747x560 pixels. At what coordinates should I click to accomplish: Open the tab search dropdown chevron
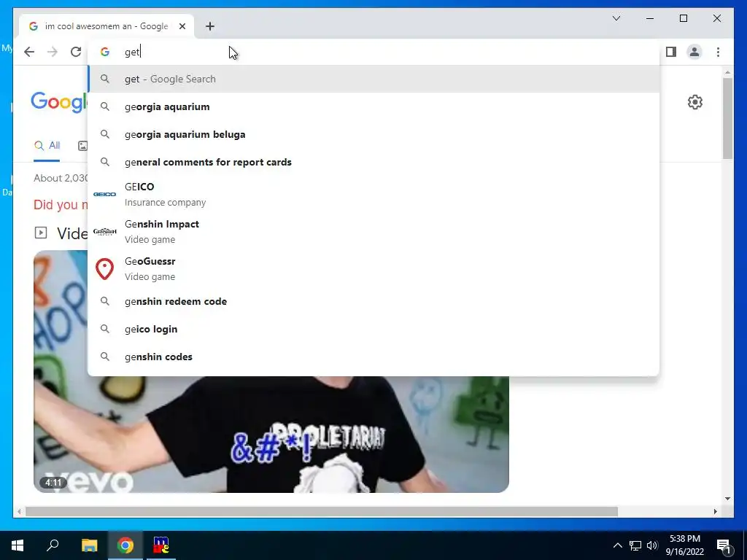click(616, 18)
